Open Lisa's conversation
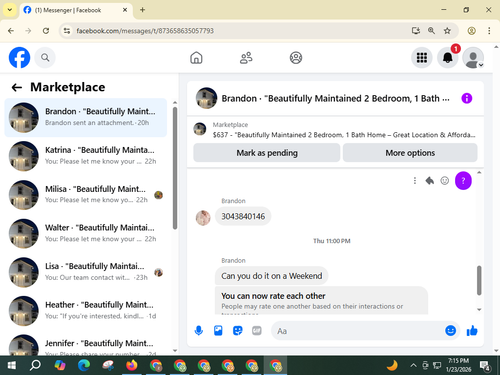This screenshot has width=500, height=375. pyautogui.click(x=86, y=272)
